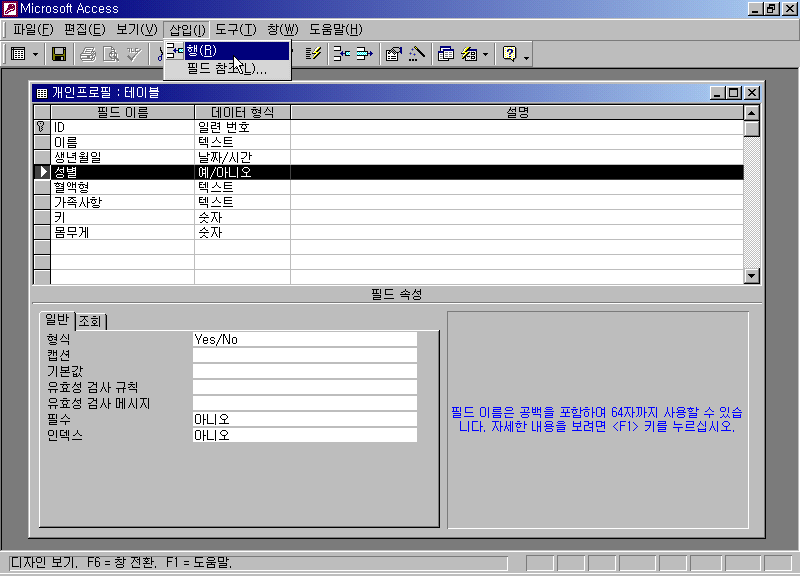Click the Spelling check icon

tap(134, 54)
